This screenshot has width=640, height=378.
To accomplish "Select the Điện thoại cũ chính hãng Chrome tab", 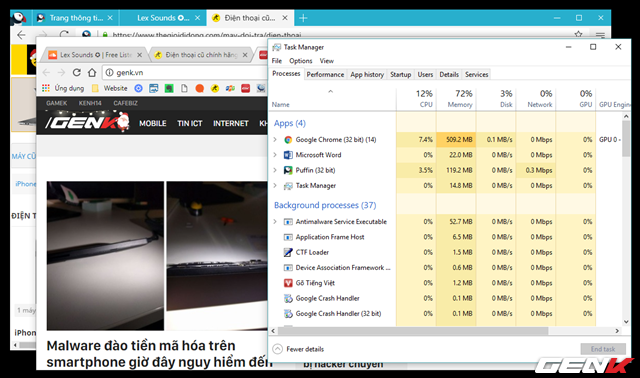I will 201,55.
